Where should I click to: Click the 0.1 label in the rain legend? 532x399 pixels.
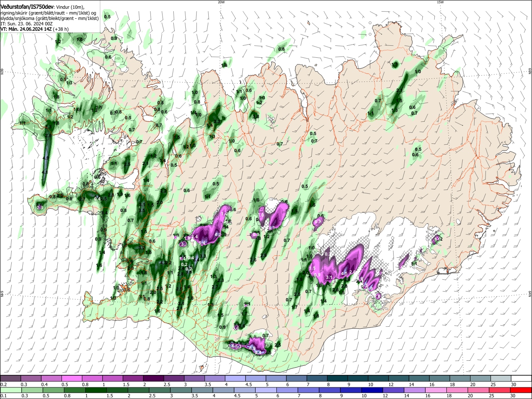tap(3, 396)
